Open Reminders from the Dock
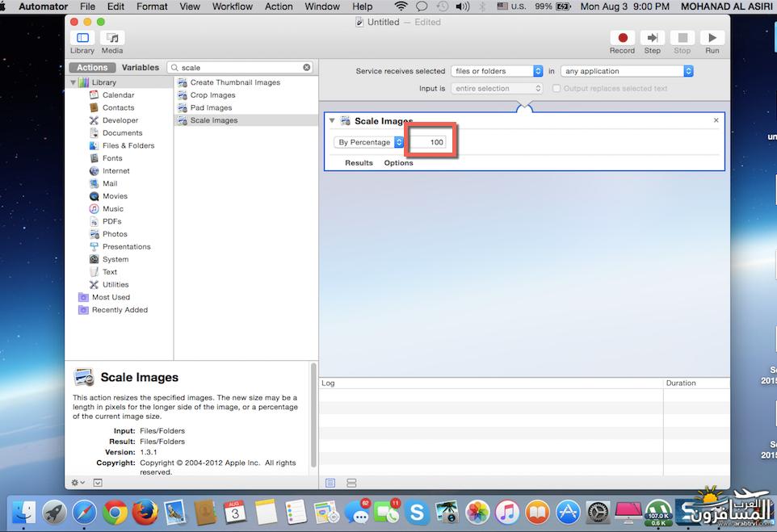Image resolution: width=777 pixels, height=532 pixels. (296, 512)
